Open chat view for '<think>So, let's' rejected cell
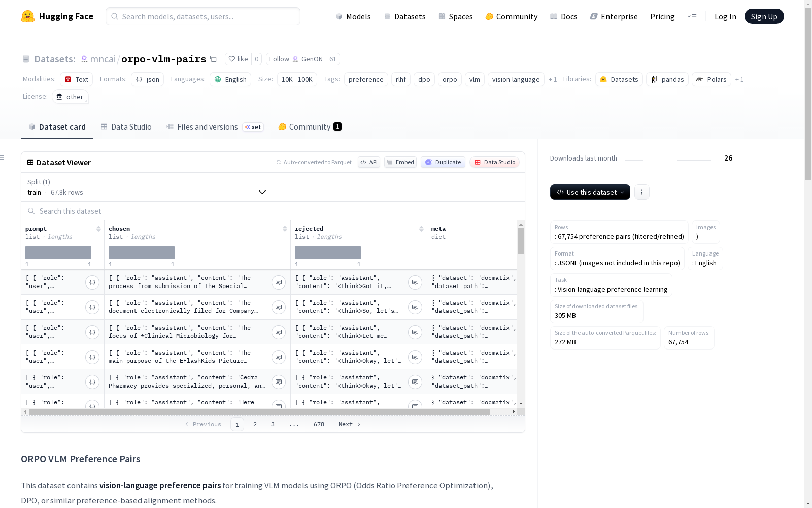This screenshot has height=508, width=812. 415,307
